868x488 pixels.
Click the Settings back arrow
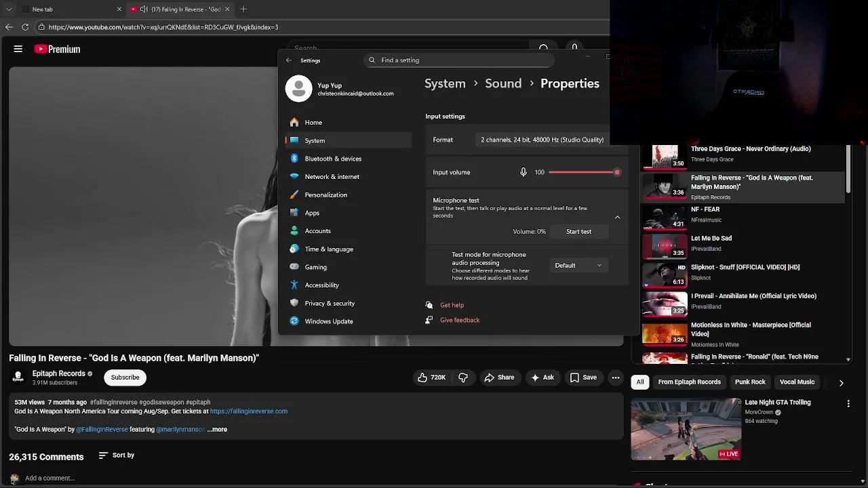289,60
